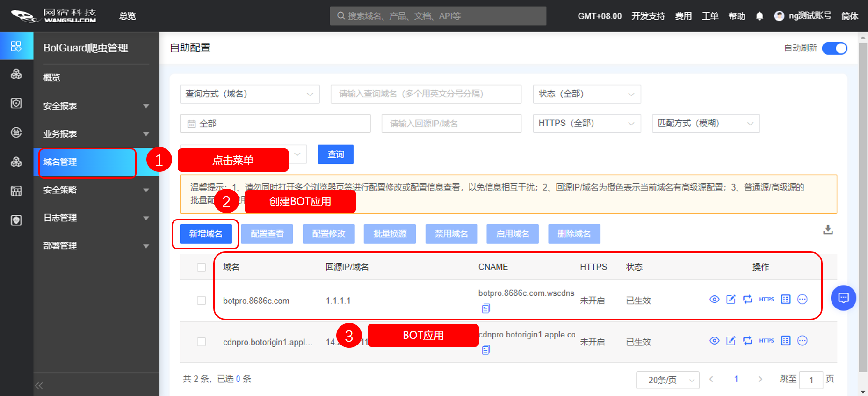Check the select-all header checkbox

(x=202, y=267)
